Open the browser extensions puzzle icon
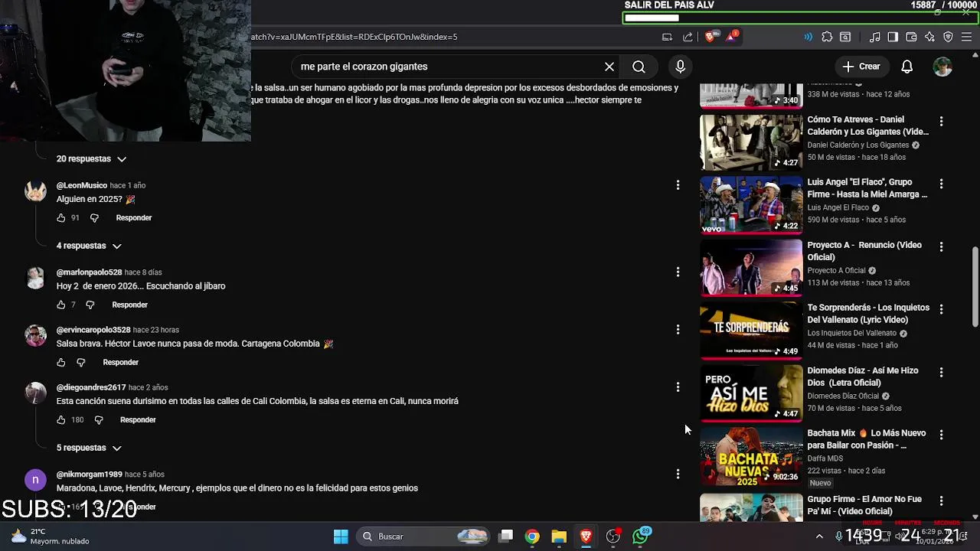This screenshot has height=551, width=980. (x=827, y=37)
